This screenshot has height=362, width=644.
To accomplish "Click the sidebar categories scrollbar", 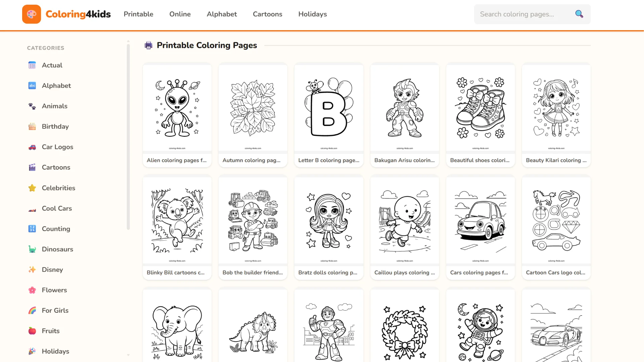I will (x=128, y=137).
